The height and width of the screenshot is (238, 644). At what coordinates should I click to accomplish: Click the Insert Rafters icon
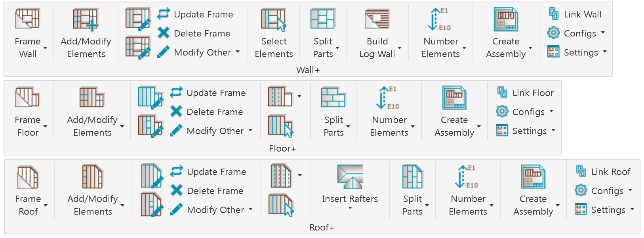350,177
